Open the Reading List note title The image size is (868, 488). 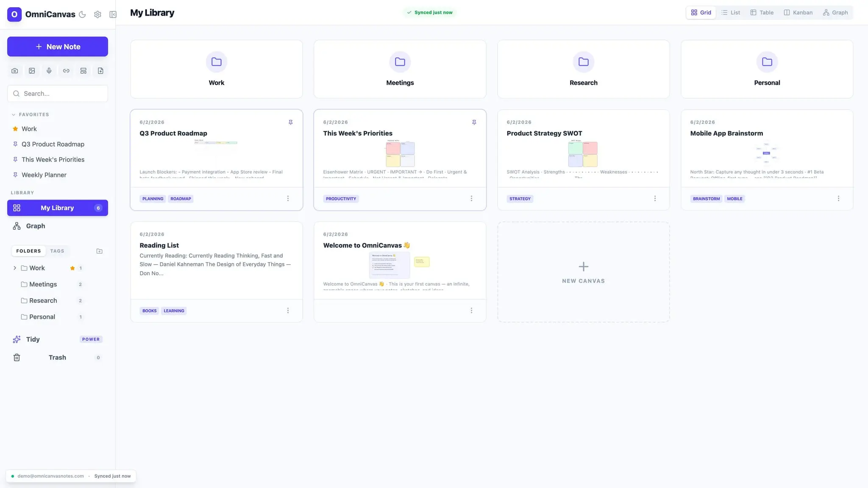click(159, 246)
